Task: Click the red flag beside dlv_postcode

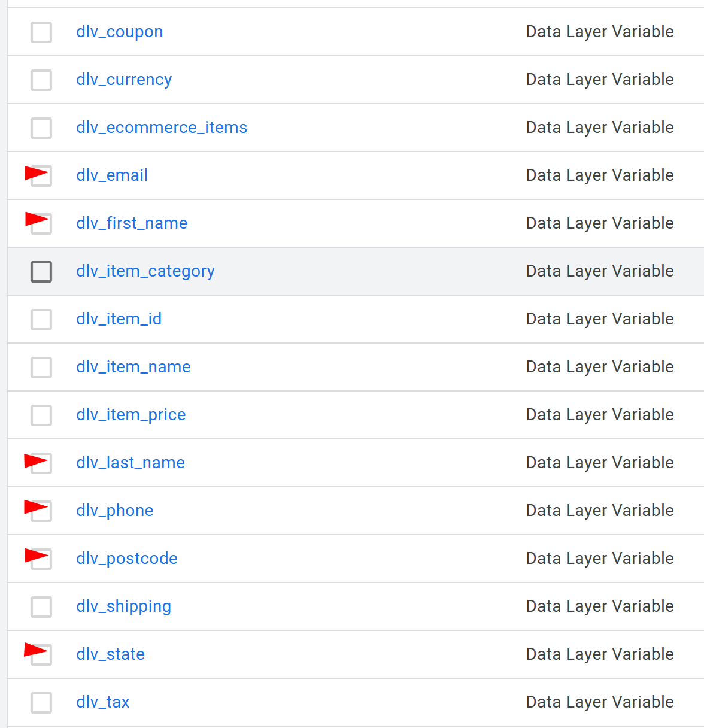Action: pos(35,556)
